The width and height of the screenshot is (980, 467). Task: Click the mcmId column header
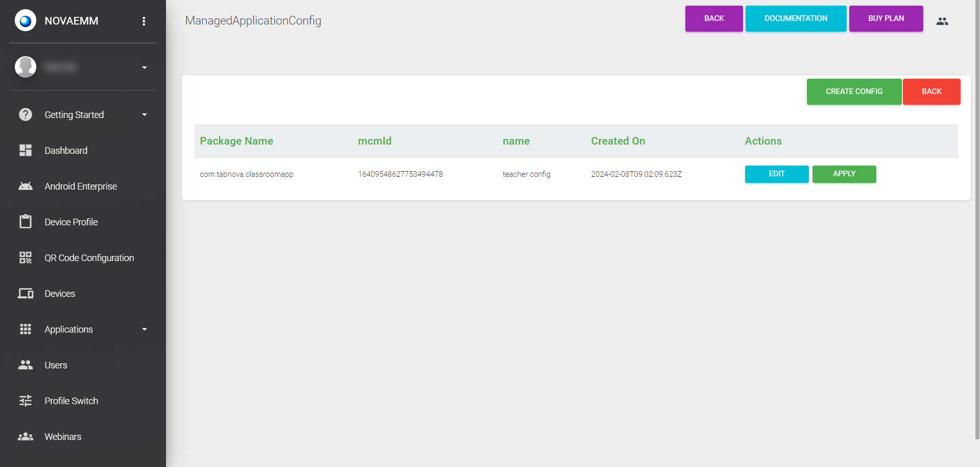[375, 141]
